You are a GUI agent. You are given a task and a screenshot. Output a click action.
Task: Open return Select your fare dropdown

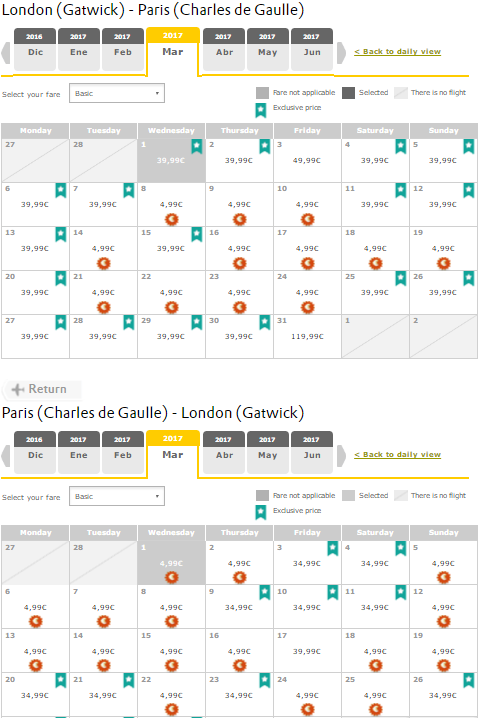117,496
